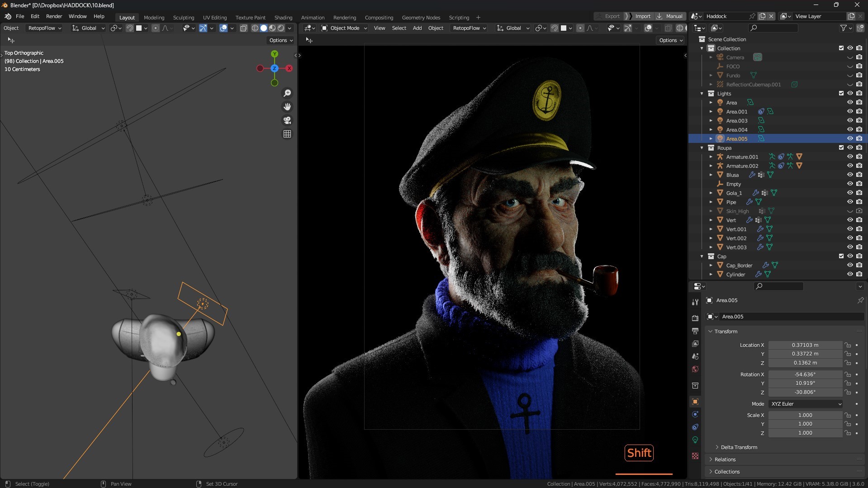Viewport: 868px width, 488px height.
Task: Switch to the Sculpting workspace tab
Action: (x=183, y=18)
